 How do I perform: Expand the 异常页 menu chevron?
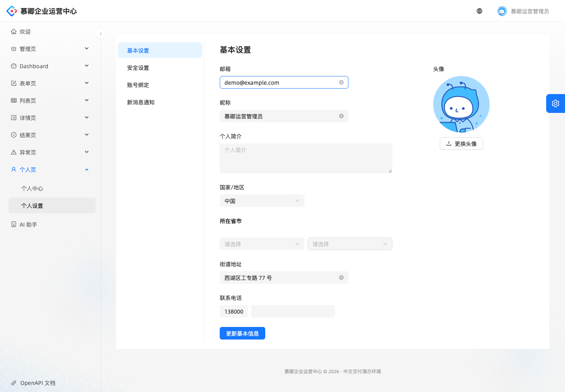(87, 152)
